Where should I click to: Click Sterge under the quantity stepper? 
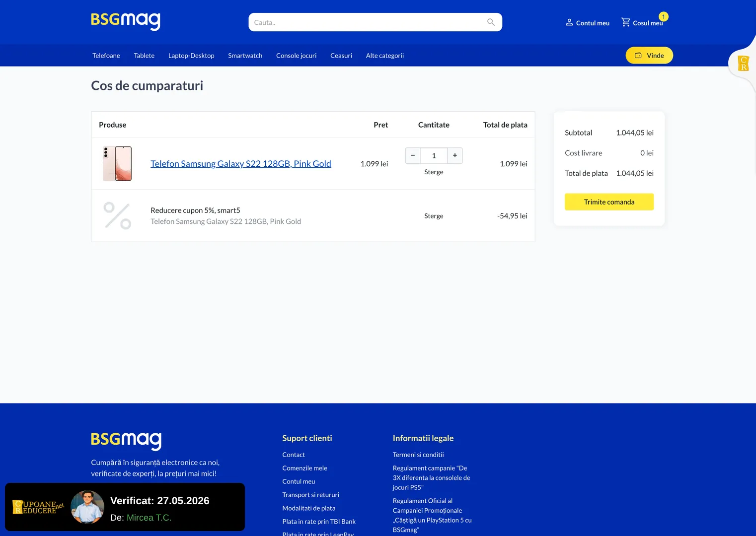click(434, 172)
